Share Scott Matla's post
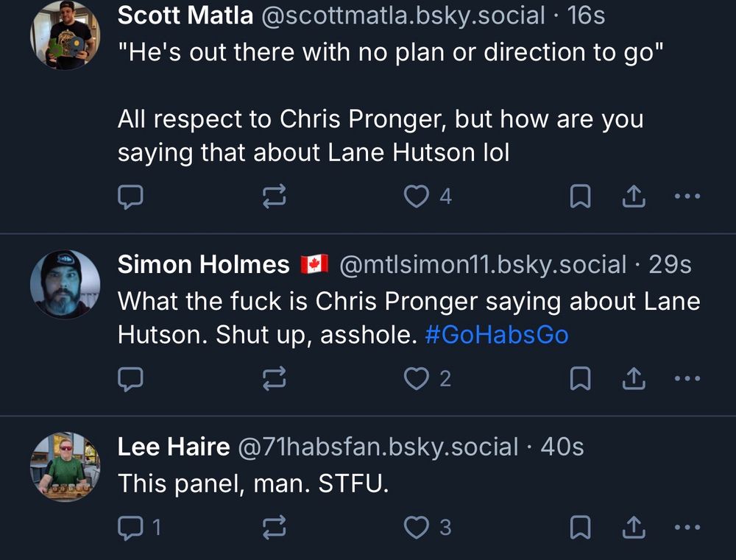The width and height of the screenshot is (736, 560). 634,196
